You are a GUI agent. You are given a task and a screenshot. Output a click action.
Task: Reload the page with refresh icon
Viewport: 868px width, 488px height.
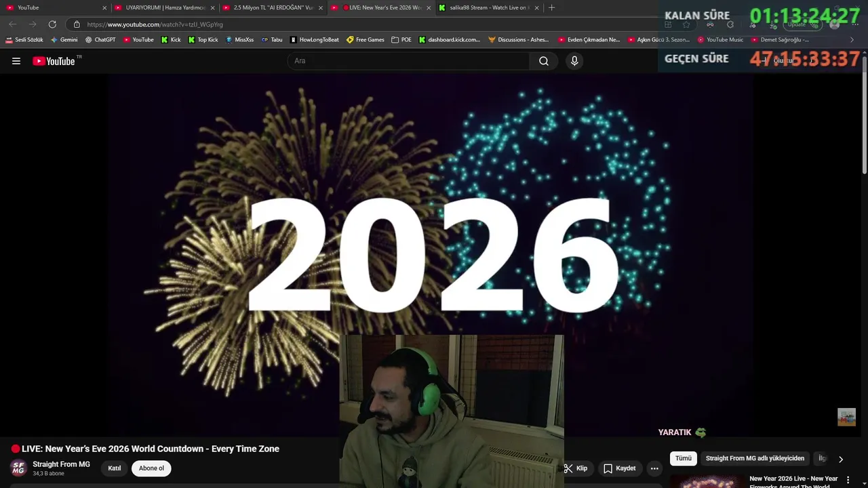(52, 24)
